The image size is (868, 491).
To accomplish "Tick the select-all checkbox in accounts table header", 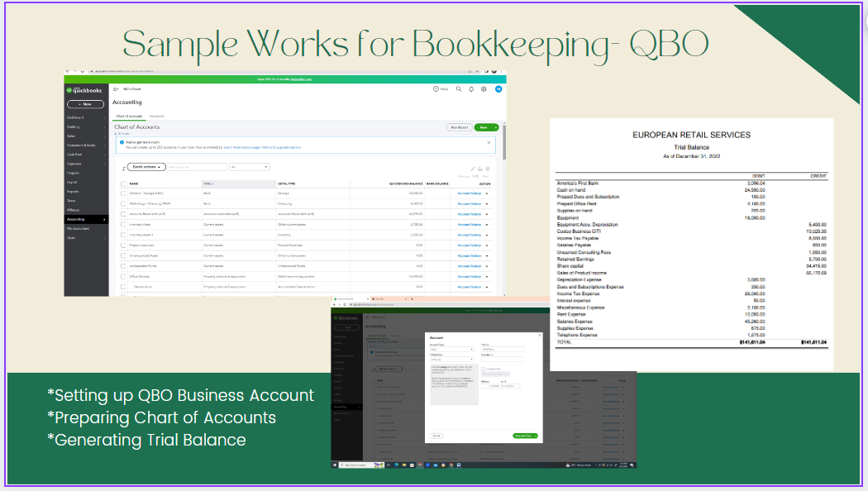I will pyautogui.click(x=123, y=184).
